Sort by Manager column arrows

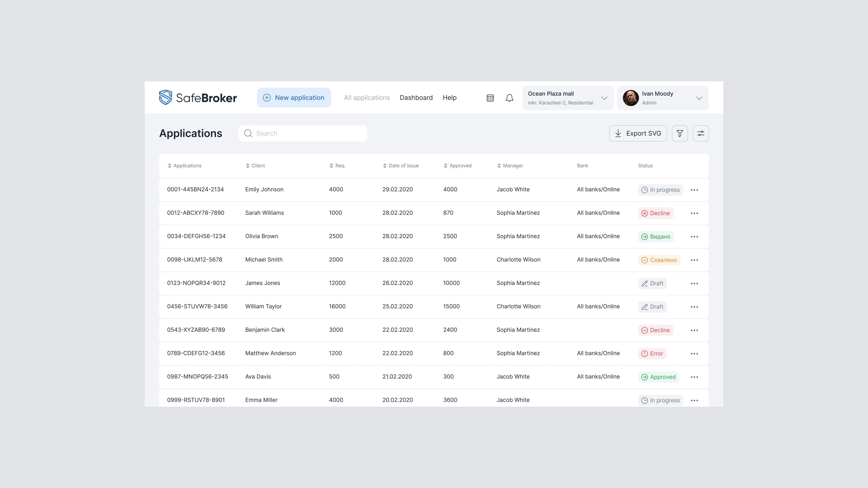point(499,166)
